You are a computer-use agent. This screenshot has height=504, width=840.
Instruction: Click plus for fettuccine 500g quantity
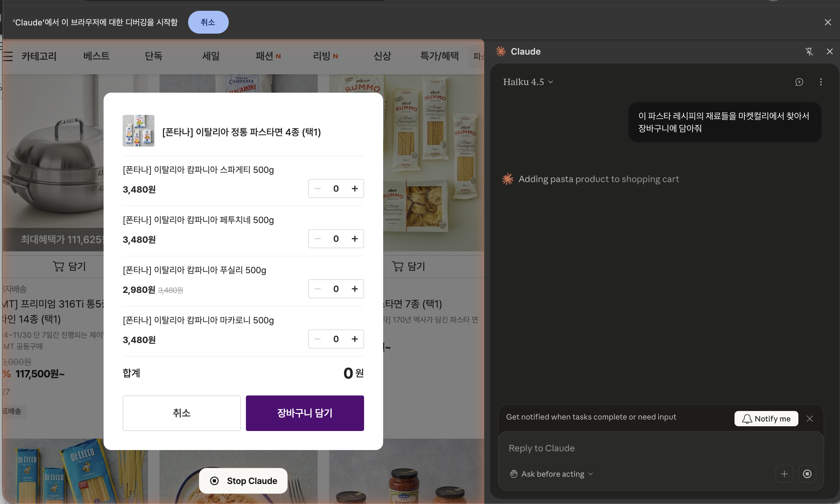(x=355, y=239)
